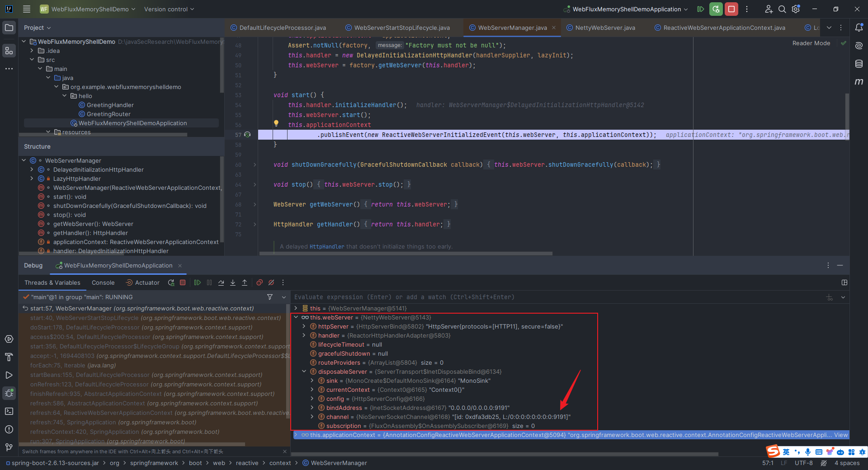Screen dimensions: 868x470
Task: Switch to the Console debug tab
Action: 103,282
